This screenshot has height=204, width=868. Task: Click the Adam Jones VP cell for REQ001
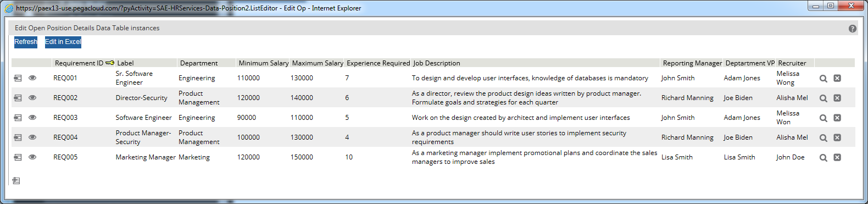coord(742,78)
